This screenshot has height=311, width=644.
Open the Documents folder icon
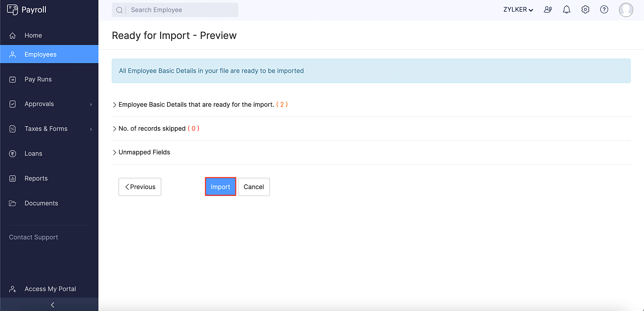coord(12,203)
